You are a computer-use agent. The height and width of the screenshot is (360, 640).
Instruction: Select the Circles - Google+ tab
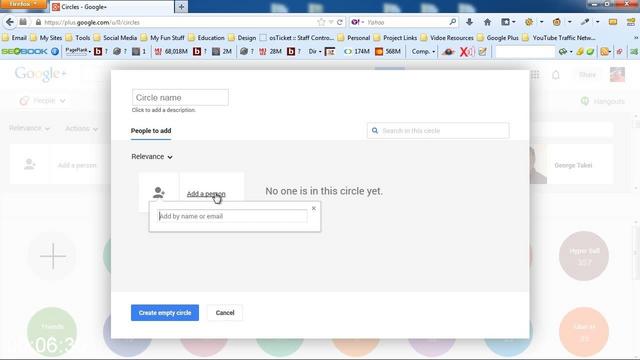pos(112,7)
